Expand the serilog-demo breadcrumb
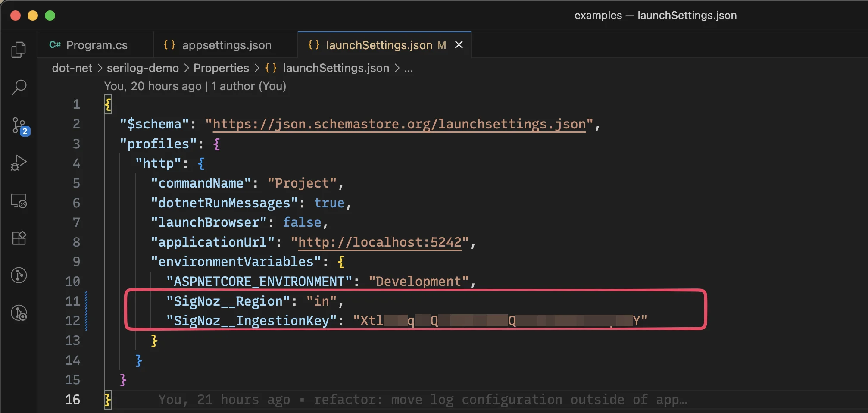 coord(143,68)
